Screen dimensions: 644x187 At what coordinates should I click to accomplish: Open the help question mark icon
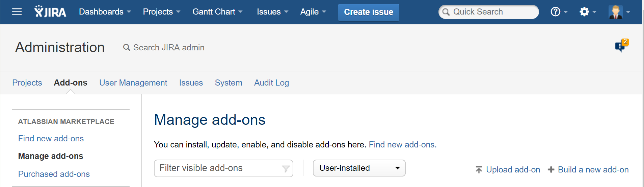[555, 12]
